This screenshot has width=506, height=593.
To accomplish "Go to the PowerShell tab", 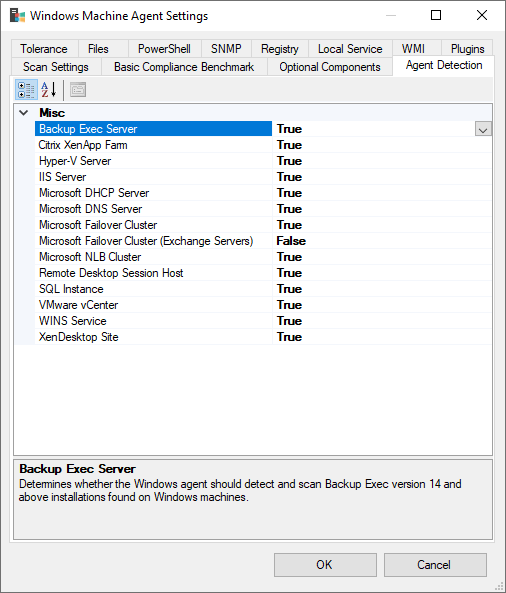I will [164, 49].
